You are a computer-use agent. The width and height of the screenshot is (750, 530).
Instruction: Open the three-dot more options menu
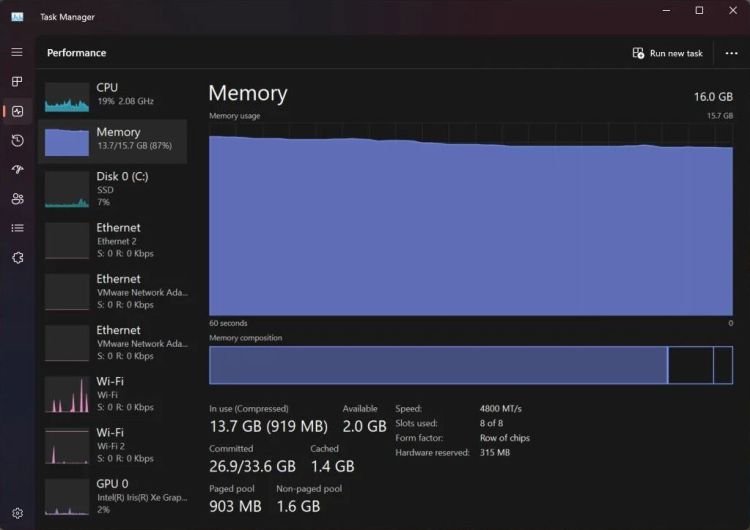click(731, 53)
